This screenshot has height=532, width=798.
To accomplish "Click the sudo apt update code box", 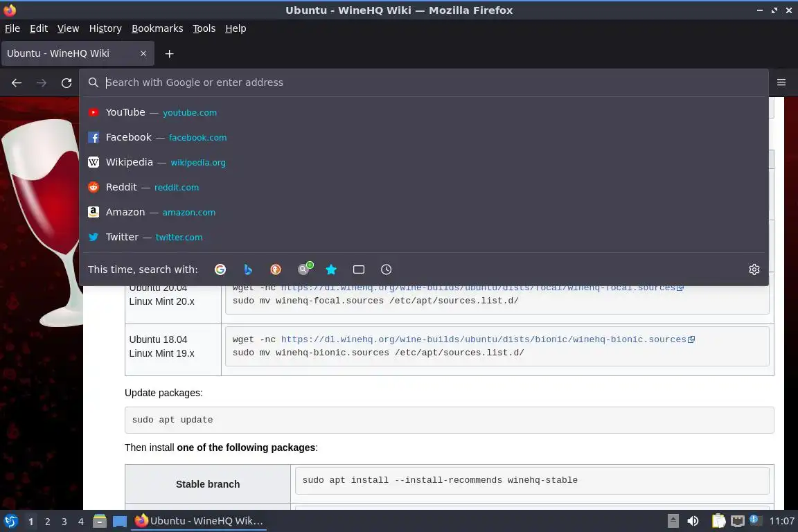I will 449,420.
